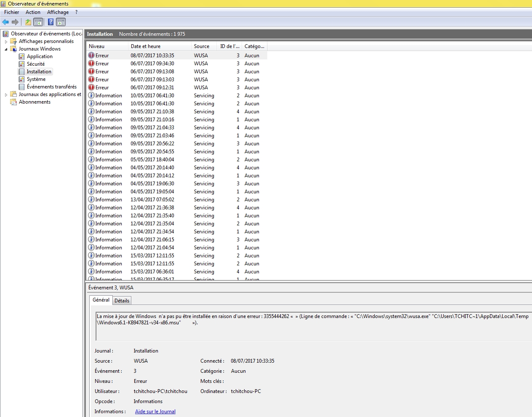Sort by the Catégorie column header

click(x=255, y=46)
